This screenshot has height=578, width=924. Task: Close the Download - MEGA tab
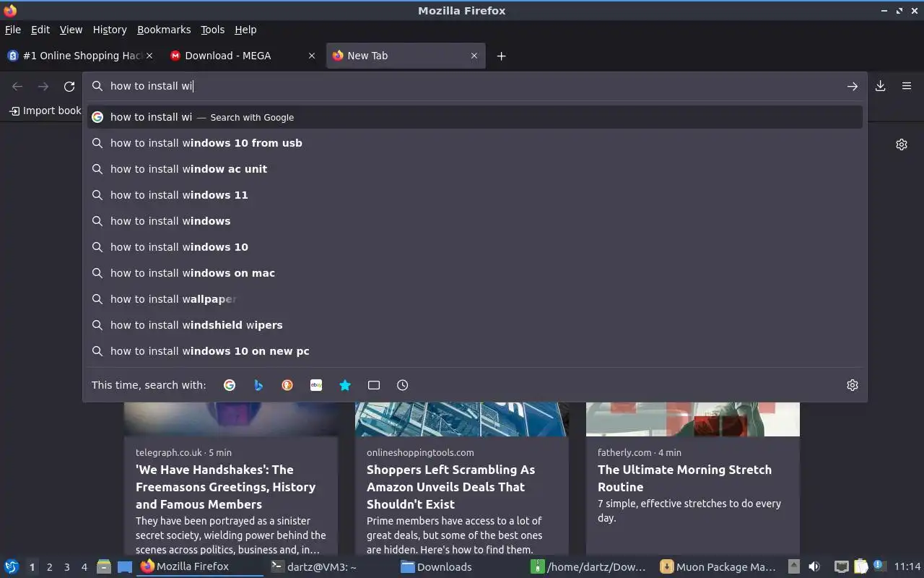click(x=312, y=56)
